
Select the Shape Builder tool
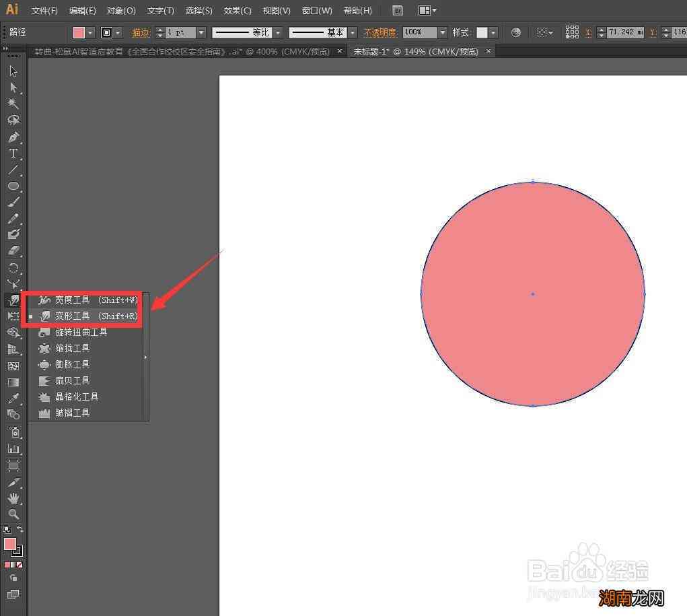tap(13, 333)
